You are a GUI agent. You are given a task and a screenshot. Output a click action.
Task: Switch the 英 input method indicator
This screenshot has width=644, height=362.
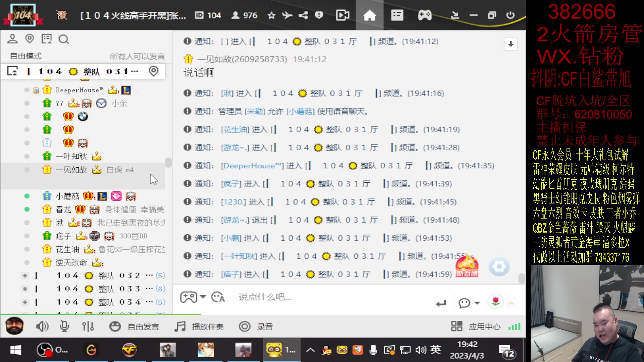point(436,350)
